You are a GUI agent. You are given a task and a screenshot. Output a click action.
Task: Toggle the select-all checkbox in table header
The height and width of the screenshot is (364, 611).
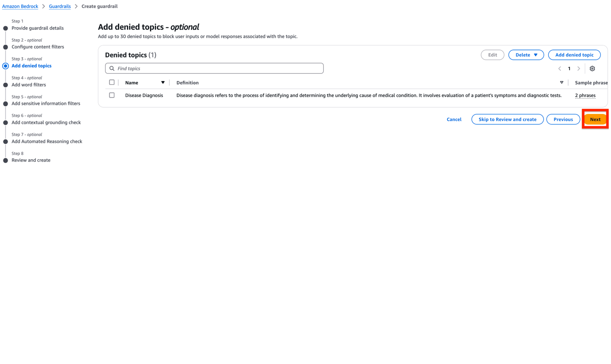click(111, 82)
